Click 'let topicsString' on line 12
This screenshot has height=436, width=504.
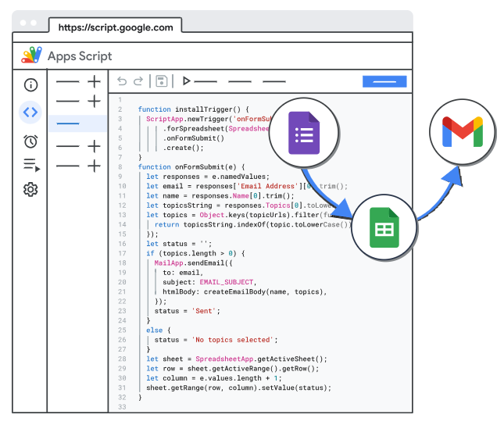pos(179,205)
